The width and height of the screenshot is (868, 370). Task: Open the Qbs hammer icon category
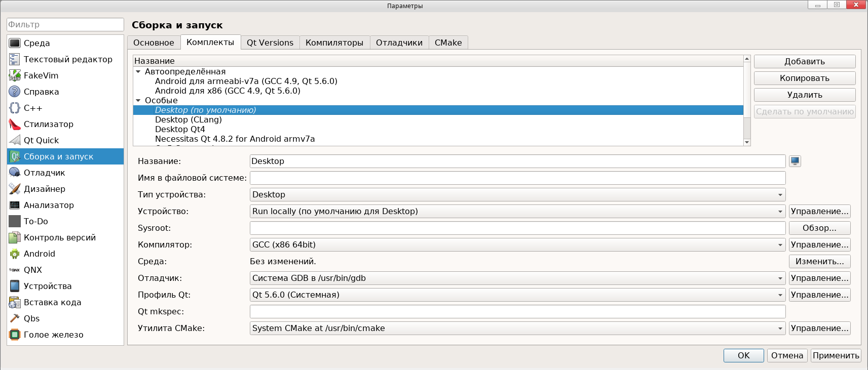15,318
